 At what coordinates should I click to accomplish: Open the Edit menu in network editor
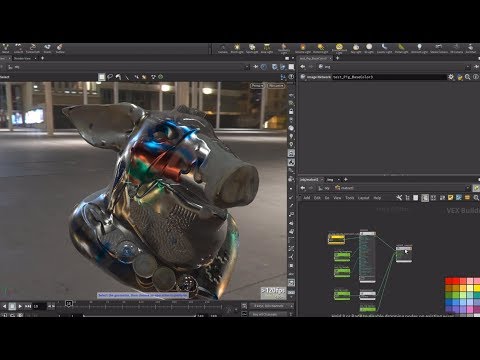click(x=317, y=198)
